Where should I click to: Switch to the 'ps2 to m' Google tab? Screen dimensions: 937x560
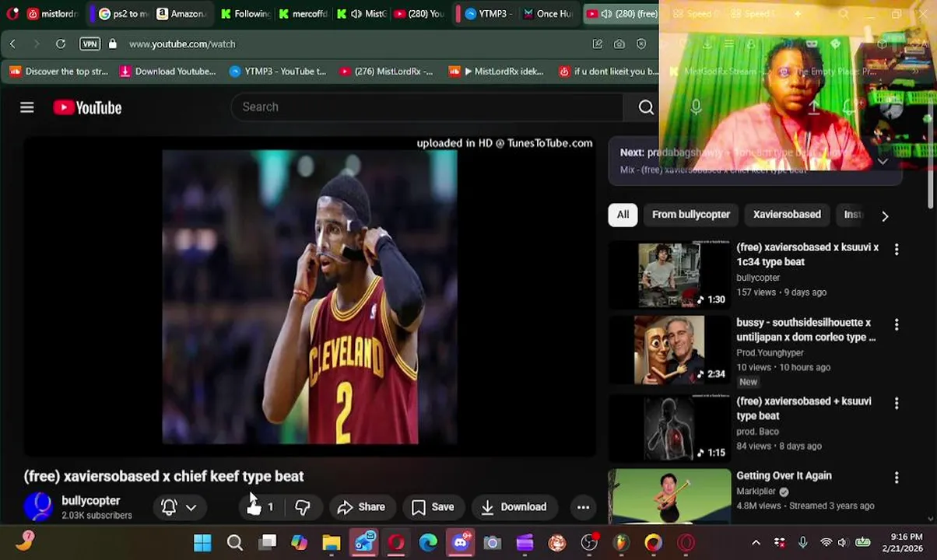123,13
